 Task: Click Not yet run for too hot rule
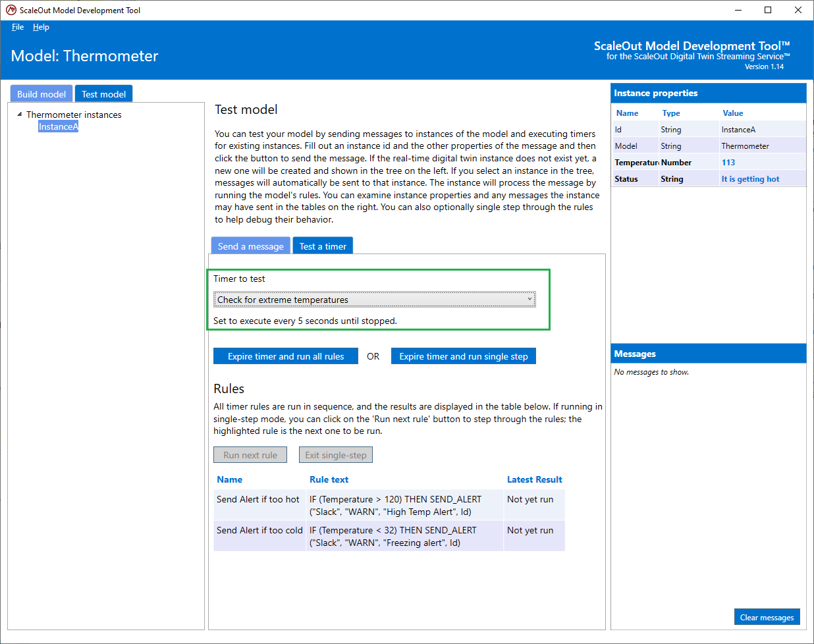pos(530,499)
